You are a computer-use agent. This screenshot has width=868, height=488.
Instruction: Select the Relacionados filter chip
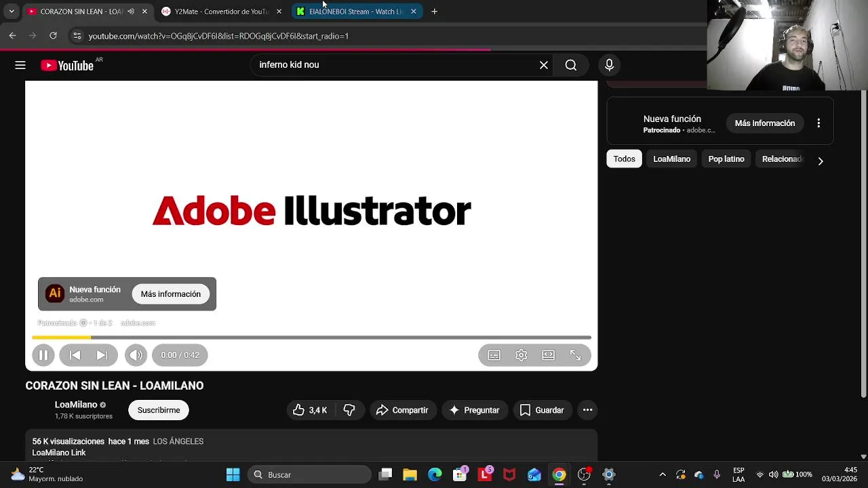point(783,159)
